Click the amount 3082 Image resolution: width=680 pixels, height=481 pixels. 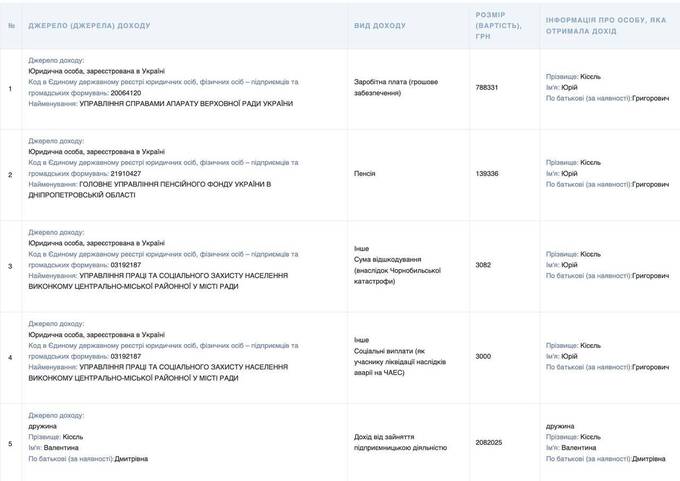pyautogui.click(x=483, y=265)
